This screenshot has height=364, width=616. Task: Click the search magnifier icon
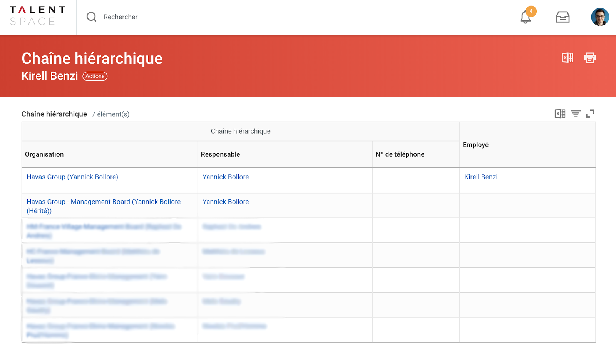(x=91, y=17)
